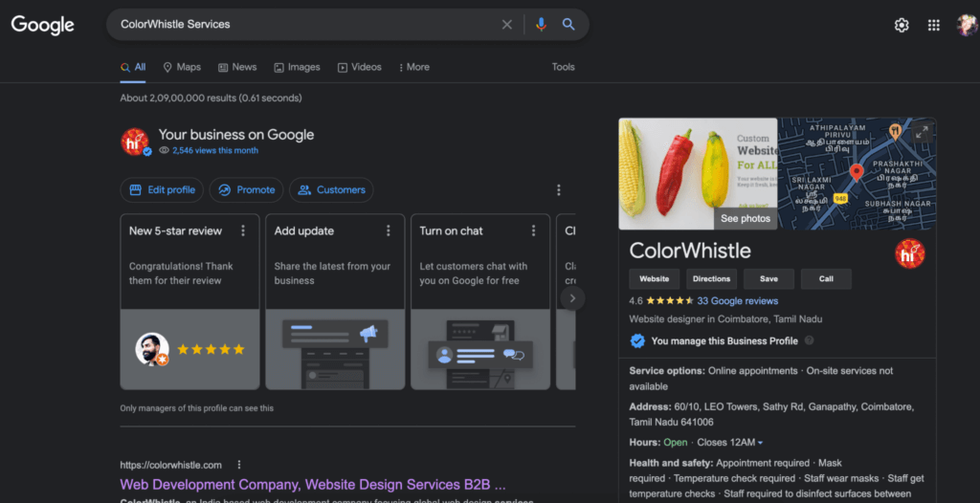This screenshot has height=503, width=980.
Task: Click the red map location pin
Action: [x=857, y=172]
